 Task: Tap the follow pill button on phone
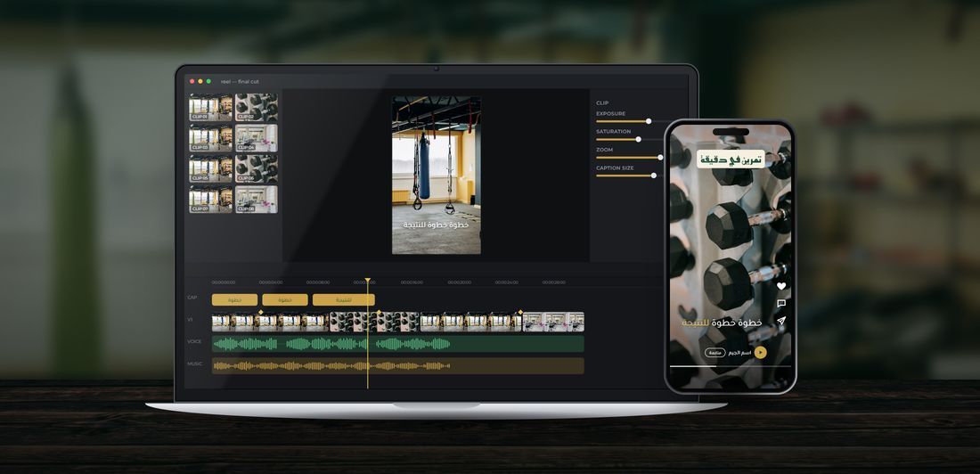tap(715, 353)
